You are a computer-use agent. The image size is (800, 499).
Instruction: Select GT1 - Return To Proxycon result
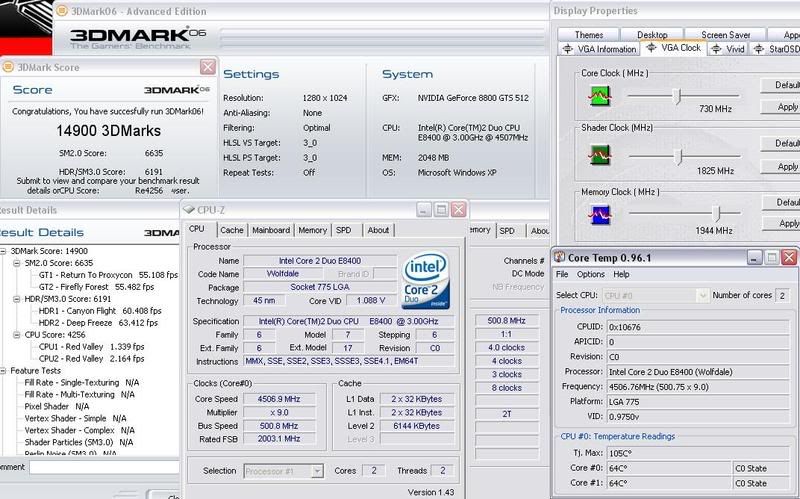[100, 273]
